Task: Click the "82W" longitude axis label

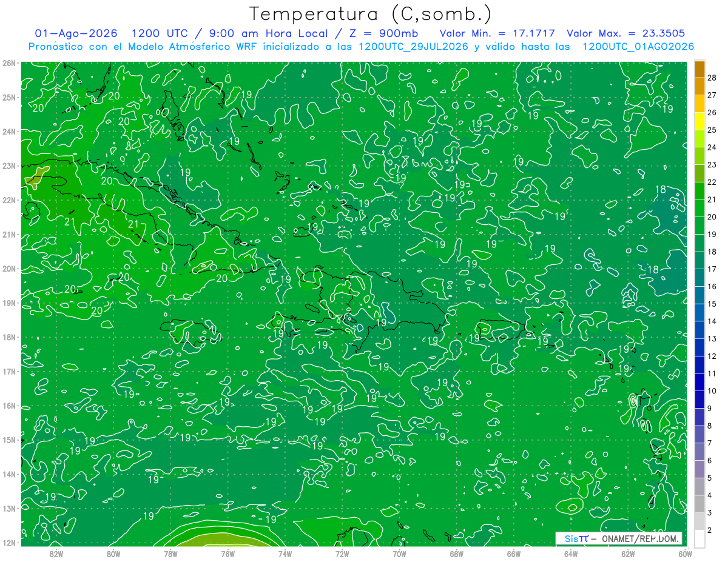Action: pos(56,554)
